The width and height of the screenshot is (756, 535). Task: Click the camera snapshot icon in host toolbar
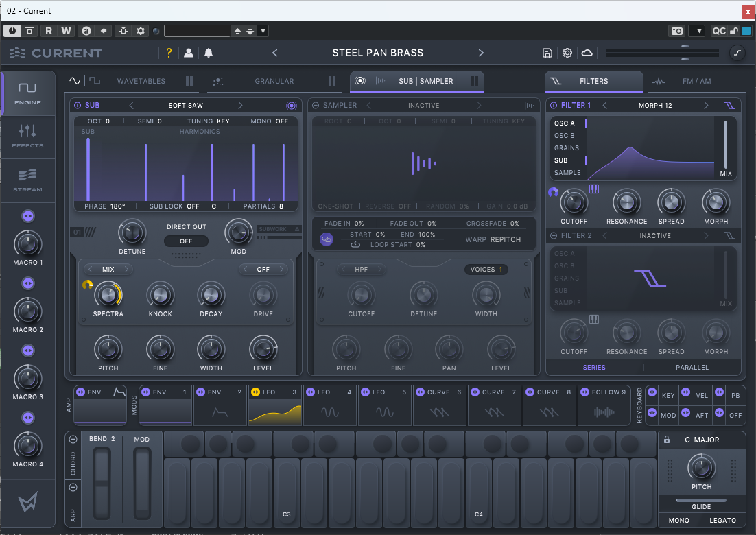(677, 31)
